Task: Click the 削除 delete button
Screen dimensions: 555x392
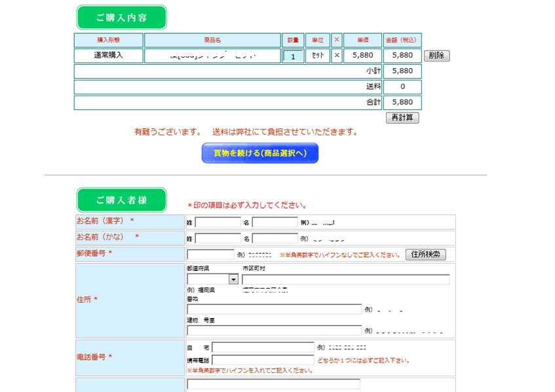Action: click(x=437, y=56)
